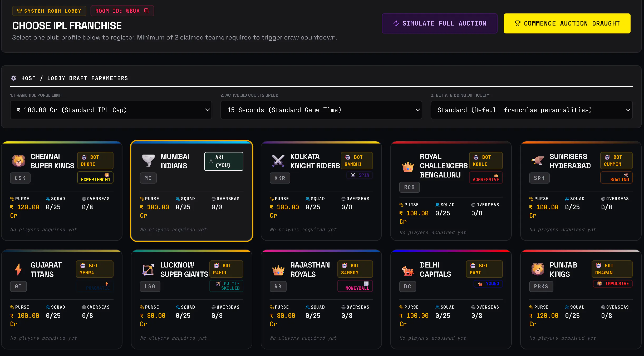The width and height of the screenshot is (644, 356).
Task: Click the SRH abbreviation chip
Action: 539,178
